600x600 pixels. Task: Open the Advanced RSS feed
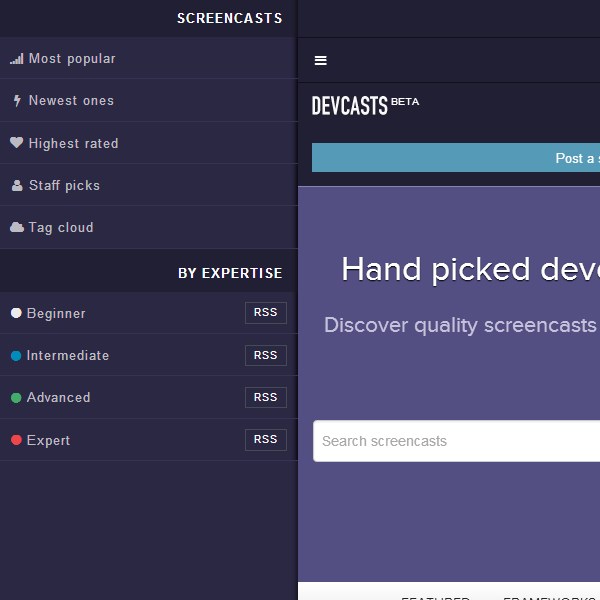pyautogui.click(x=265, y=397)
